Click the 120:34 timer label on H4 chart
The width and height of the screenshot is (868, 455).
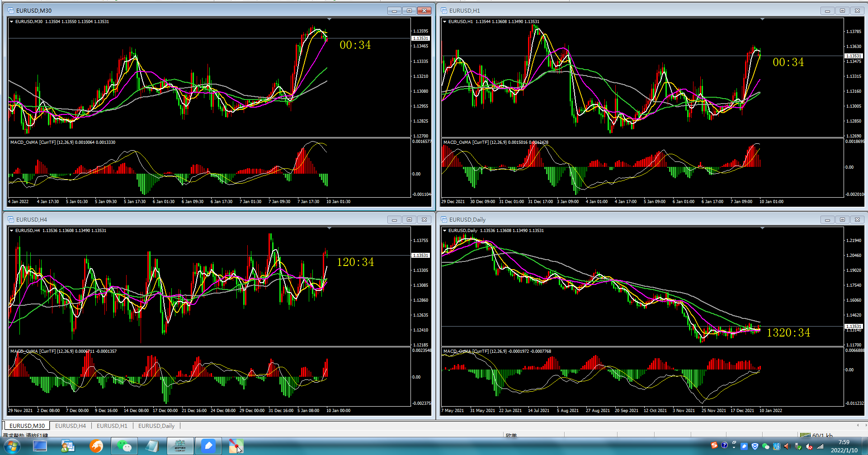[x=355, y=262]
